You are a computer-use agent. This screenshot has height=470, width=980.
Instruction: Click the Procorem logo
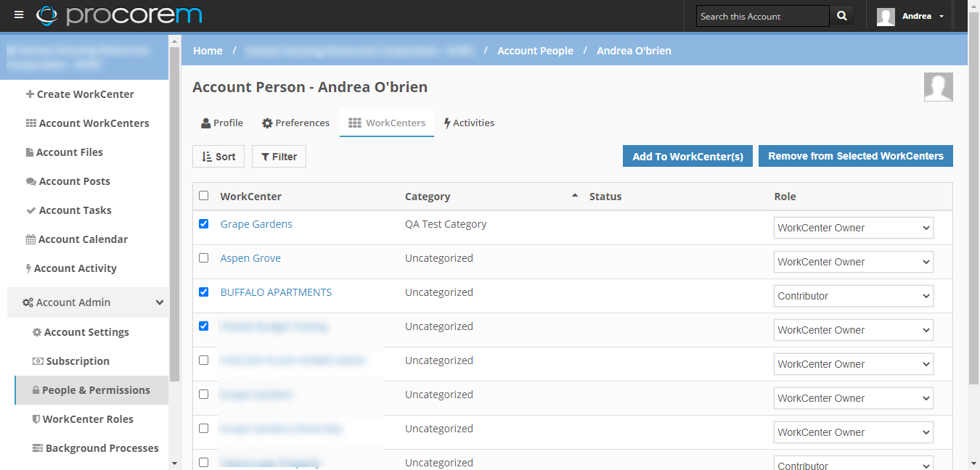click(119, 15)
